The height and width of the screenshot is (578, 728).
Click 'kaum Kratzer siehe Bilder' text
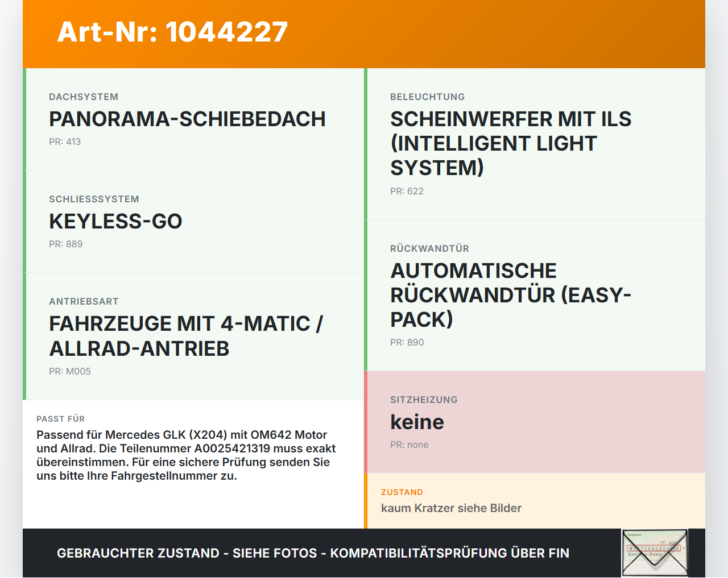[x=451, y=508]
